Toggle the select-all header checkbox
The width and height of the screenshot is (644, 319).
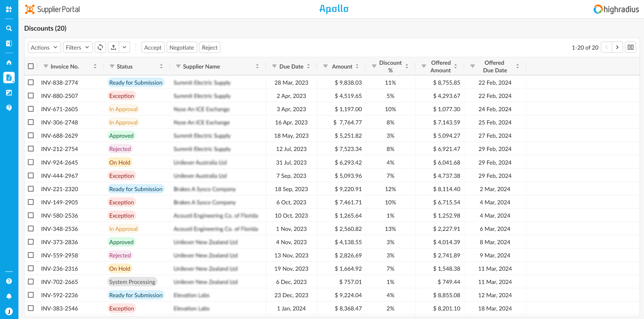point(31,66)
